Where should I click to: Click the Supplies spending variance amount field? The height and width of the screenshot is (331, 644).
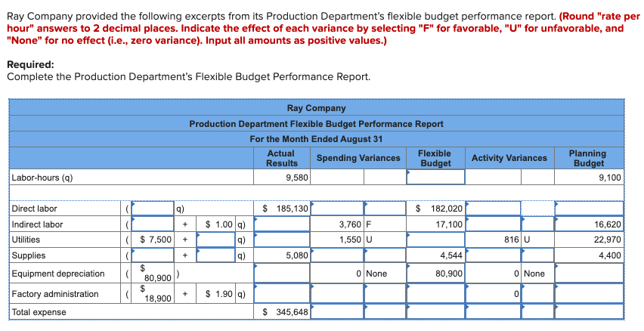click(336, 255)
